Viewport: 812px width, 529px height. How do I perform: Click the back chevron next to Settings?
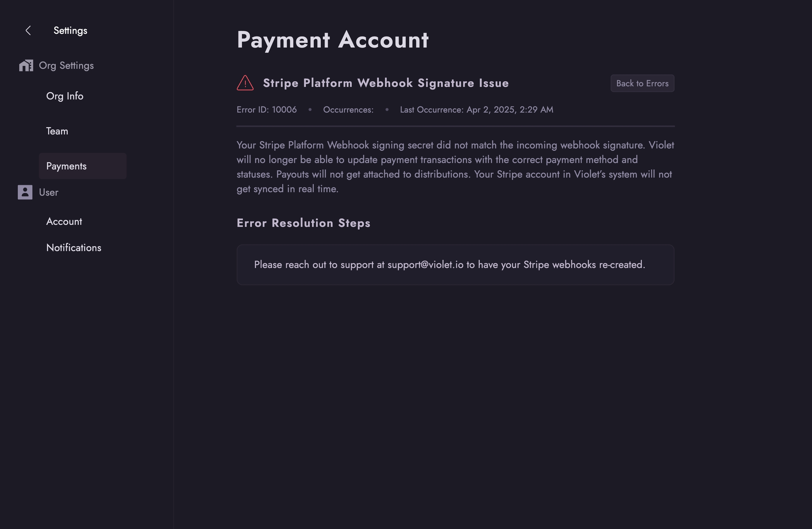tap(28, 31)
